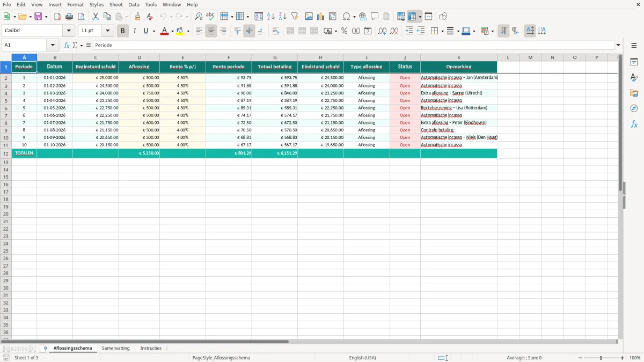The height and width of the screenshot is (362, 644).
Task: Open the Function Wizard fx icon
Action: coord(67,45)
